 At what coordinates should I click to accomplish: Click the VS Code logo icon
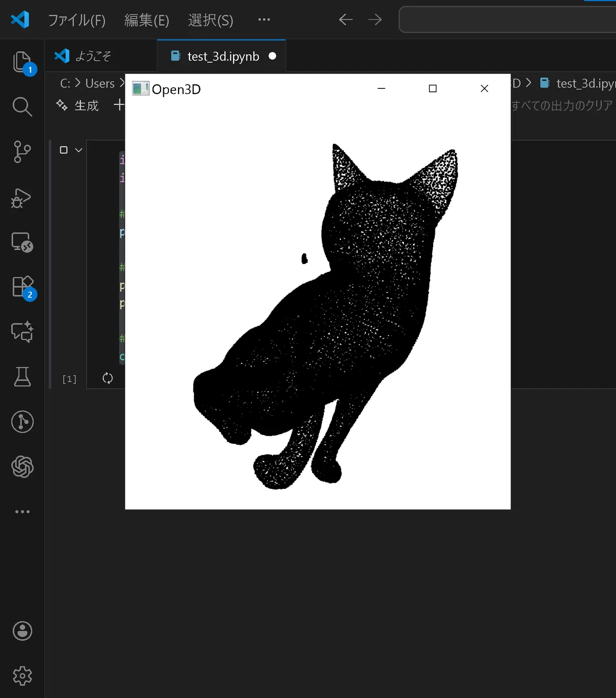pos(20,20)
